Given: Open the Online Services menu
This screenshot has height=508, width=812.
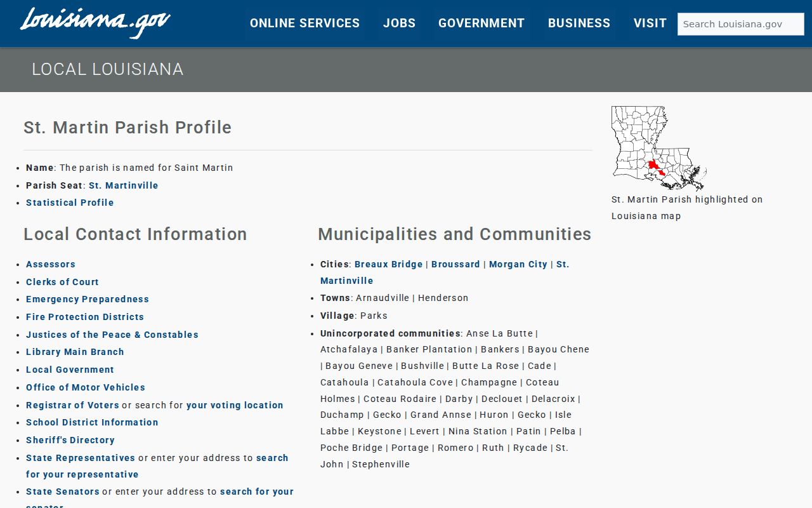Looking at the screenshot, I should (x=304, y=23).
